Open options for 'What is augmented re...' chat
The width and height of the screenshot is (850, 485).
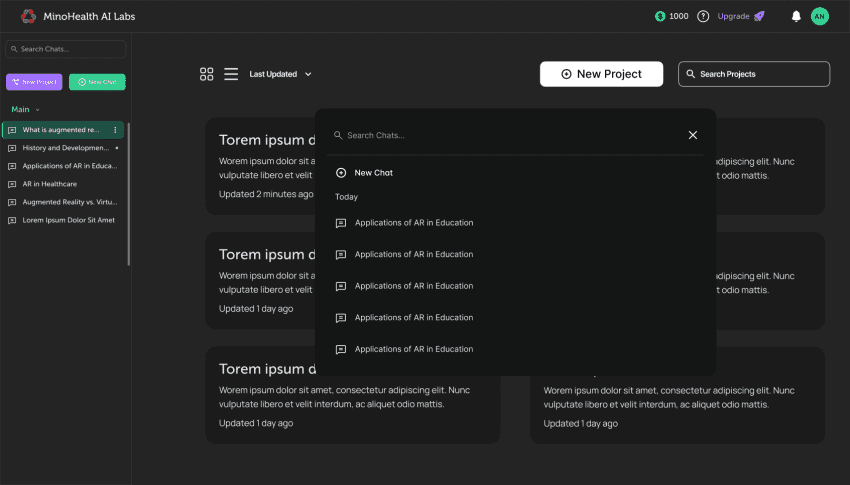coord(115,130)
